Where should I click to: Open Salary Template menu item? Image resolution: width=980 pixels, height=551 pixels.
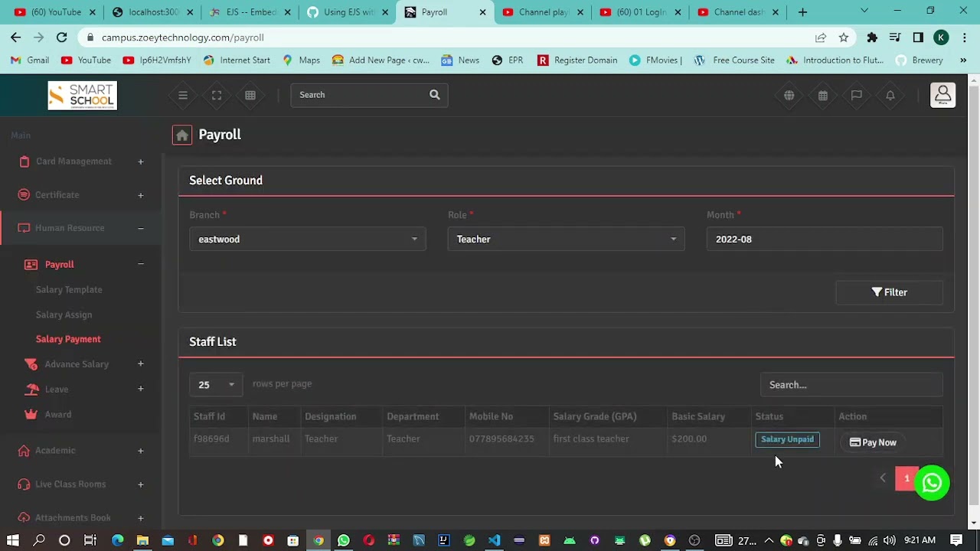pos(69,289)
